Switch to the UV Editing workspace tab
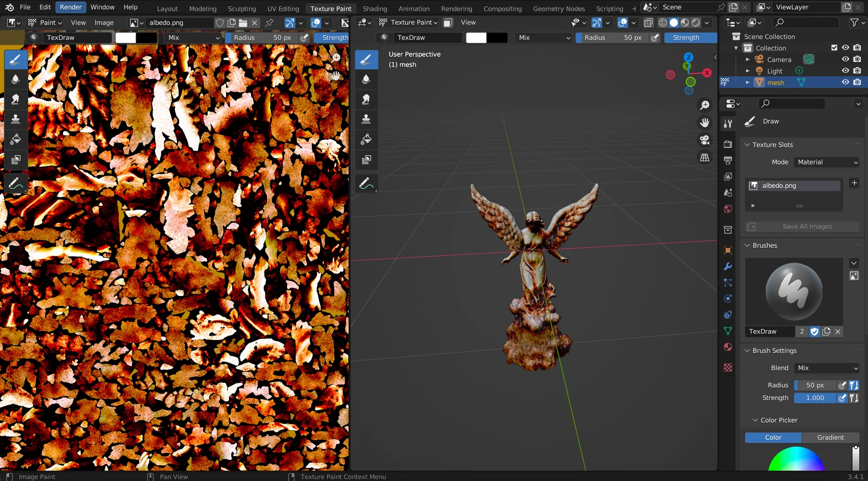The height and width of the screenshot is (481, 868). coord(283,9)
